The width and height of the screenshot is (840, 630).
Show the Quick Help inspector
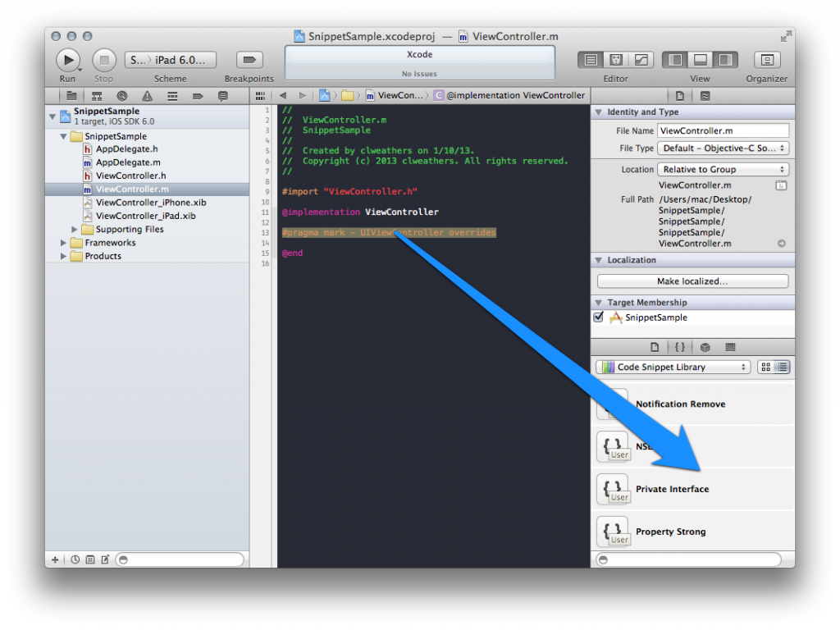(x=705, y=96)
